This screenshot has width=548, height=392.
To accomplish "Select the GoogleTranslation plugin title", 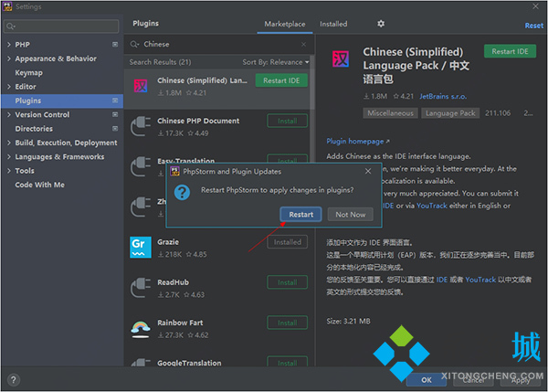I will (189, 363).
